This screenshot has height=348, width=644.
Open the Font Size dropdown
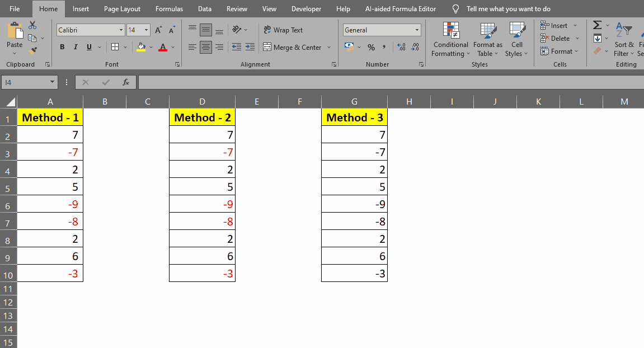(x=145, y=30)
